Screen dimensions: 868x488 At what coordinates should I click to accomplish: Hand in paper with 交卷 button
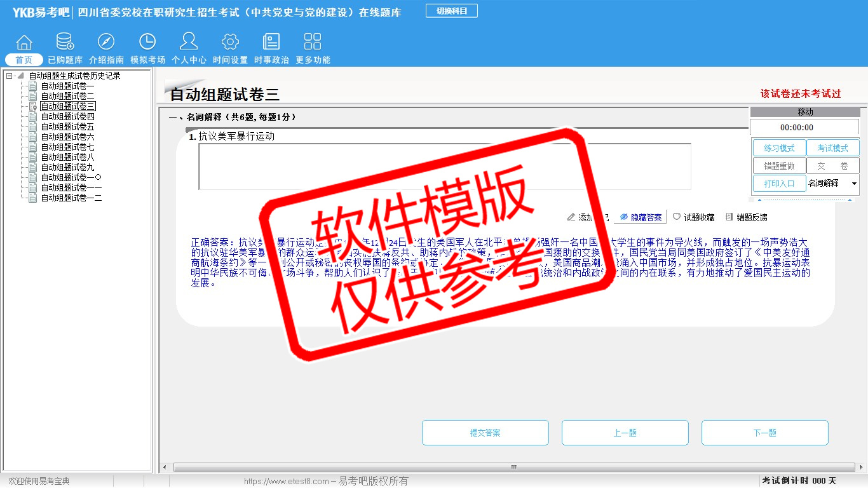click(832, 166)
